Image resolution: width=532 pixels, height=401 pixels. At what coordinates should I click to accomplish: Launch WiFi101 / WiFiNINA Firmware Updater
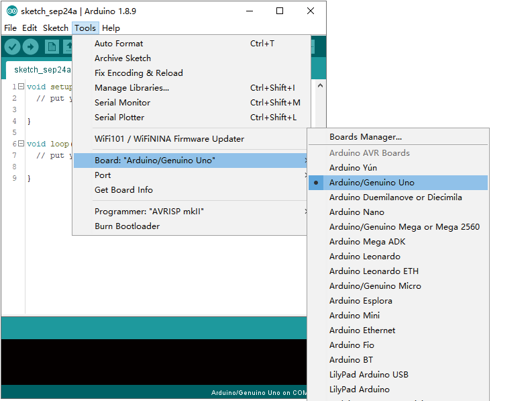click(191, 139)
